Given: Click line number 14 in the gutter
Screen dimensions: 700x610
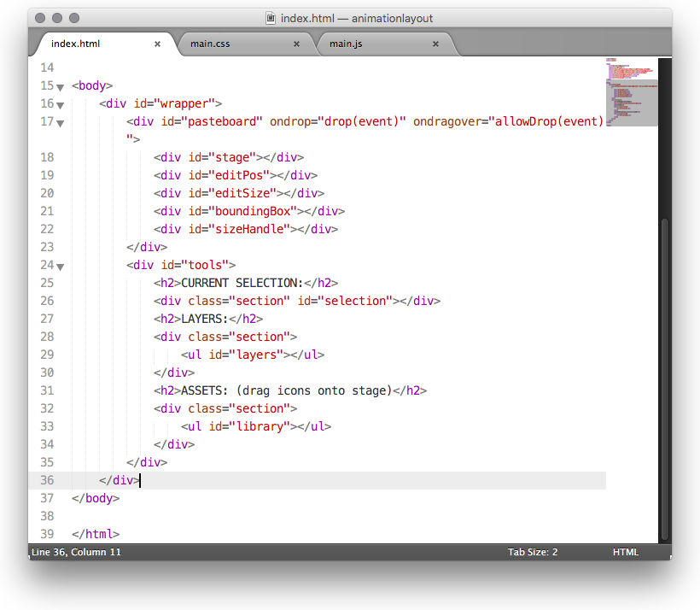Looking at the screenshot, I should [47, 67].
